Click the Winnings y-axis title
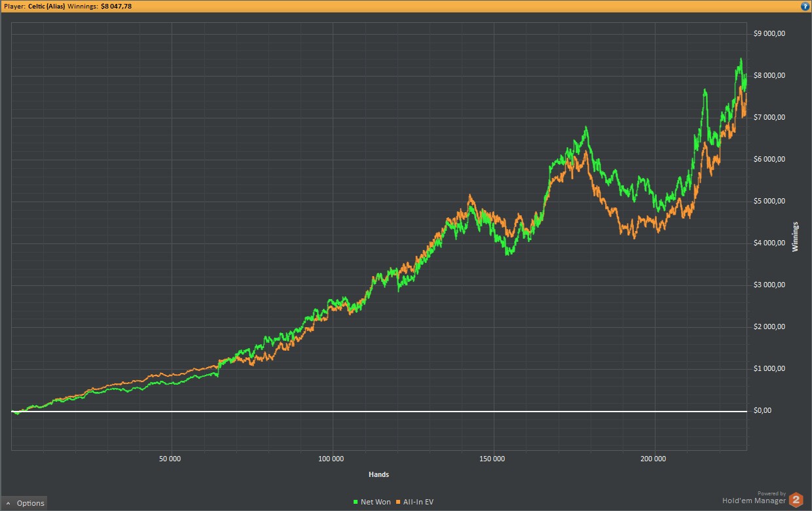Image resolution: width=812 pixels, height=511 pixels. tap(796, 237)
